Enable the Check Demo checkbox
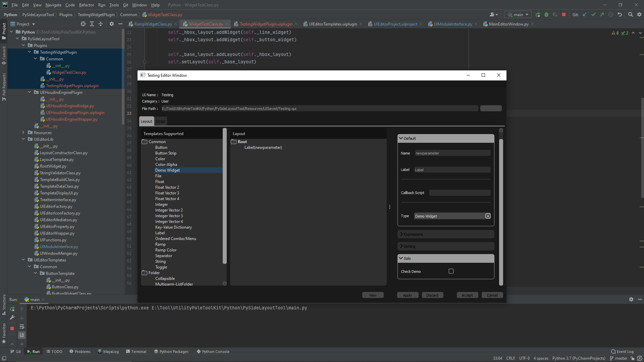This screenshot has height=362, width=644. (x=451, y=271)
